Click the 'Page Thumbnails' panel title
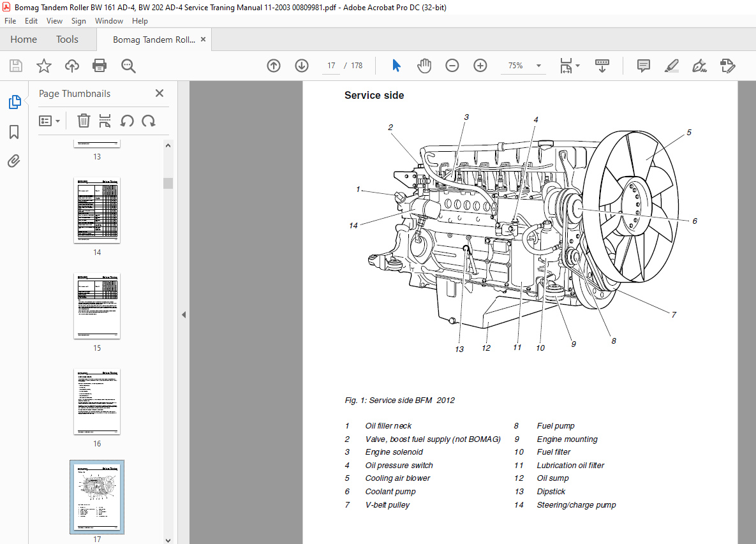The height and width of the screenshot is (544, 756). click(75, 94)
